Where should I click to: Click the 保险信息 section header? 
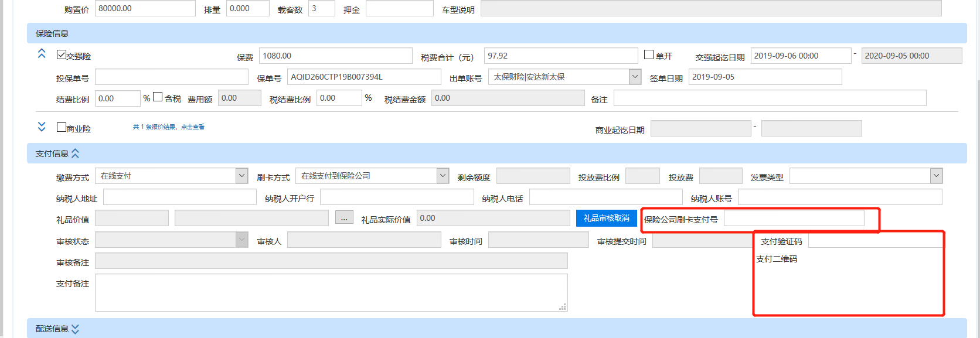pyautogui.click(x=496, y=33)
